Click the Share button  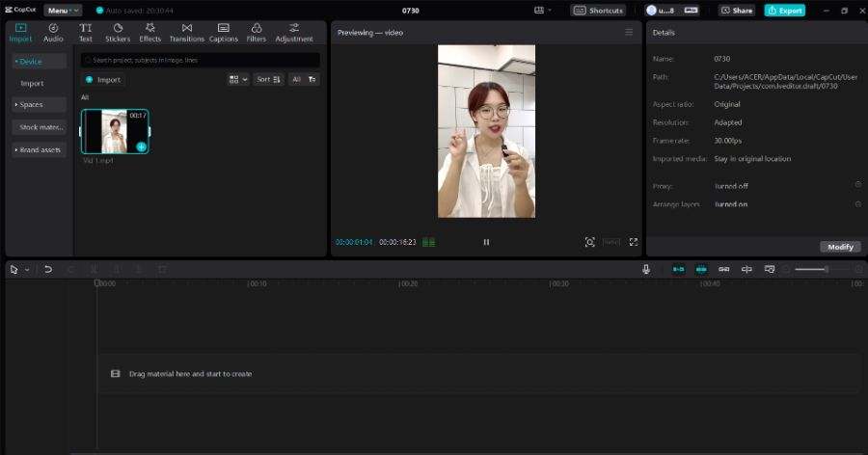point(737,11)
